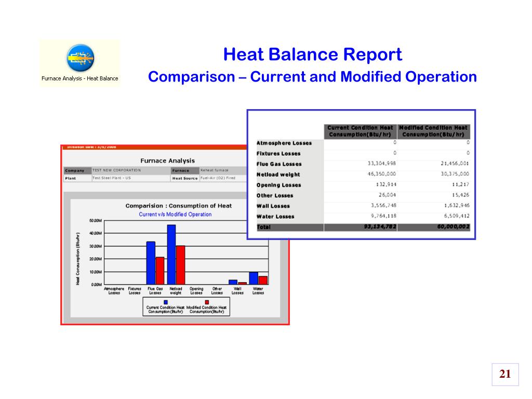Click the Company field 'TEST NEW CORPORATION'
532x399 pixels.
tap(116, 170)
